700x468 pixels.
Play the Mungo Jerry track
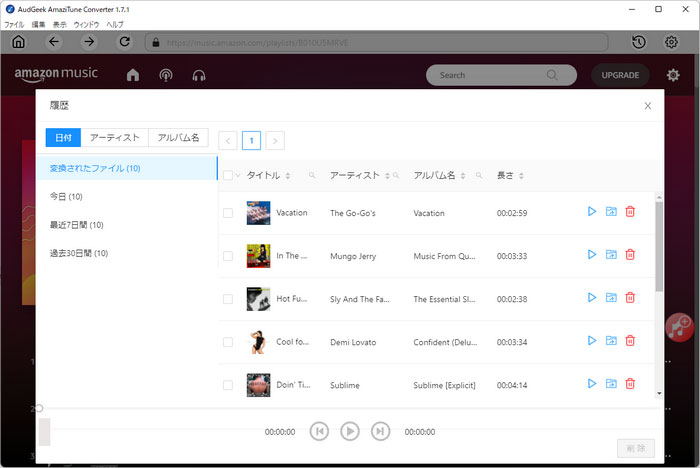[x=592, y=255]
